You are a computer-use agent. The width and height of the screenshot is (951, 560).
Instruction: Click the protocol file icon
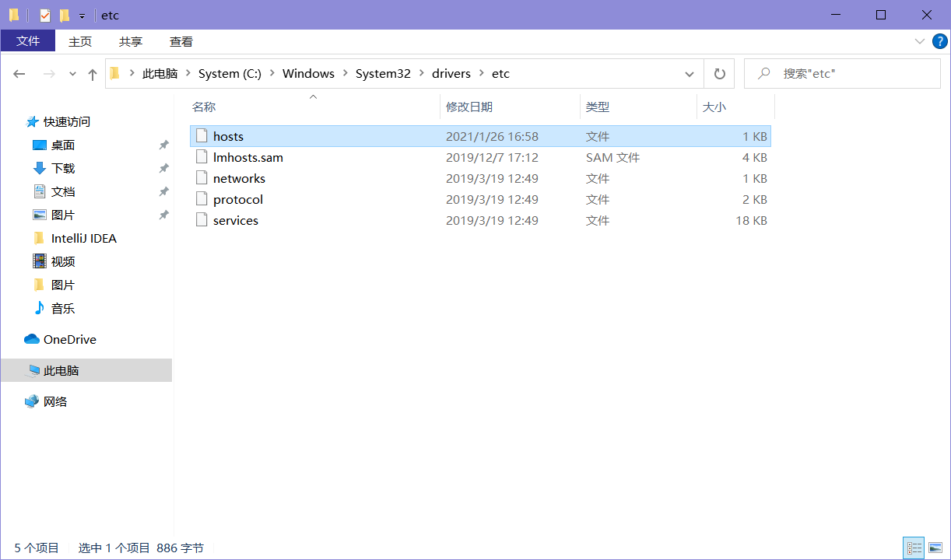[202, 199]
